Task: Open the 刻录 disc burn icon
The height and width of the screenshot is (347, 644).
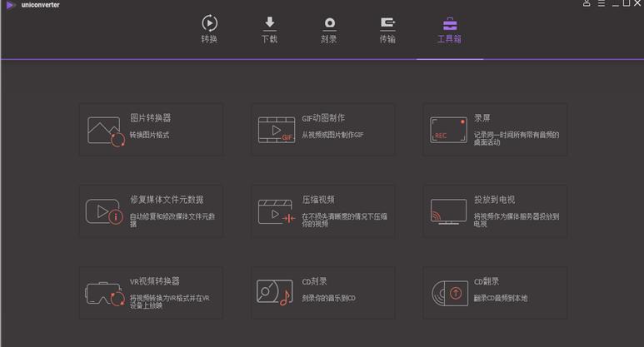Action: [x=329, y=24]
